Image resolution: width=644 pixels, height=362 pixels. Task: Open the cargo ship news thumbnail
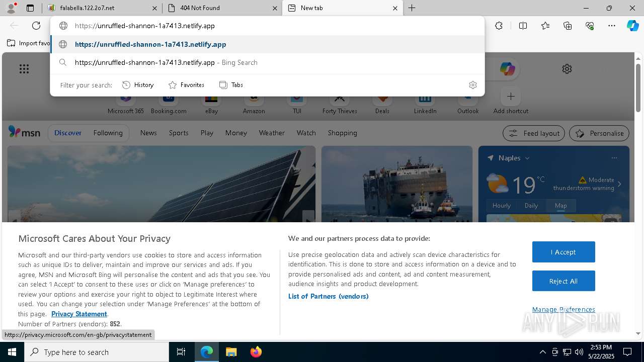click(397, 184)
